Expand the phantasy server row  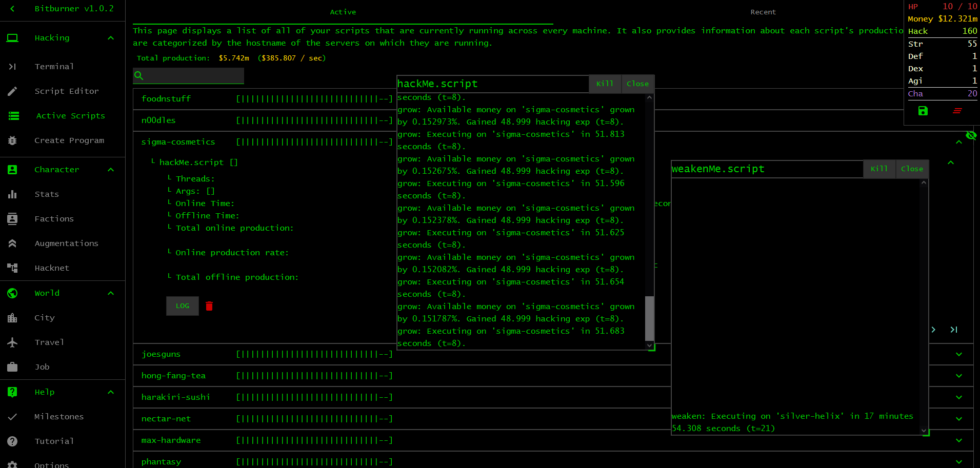[959, 462]
